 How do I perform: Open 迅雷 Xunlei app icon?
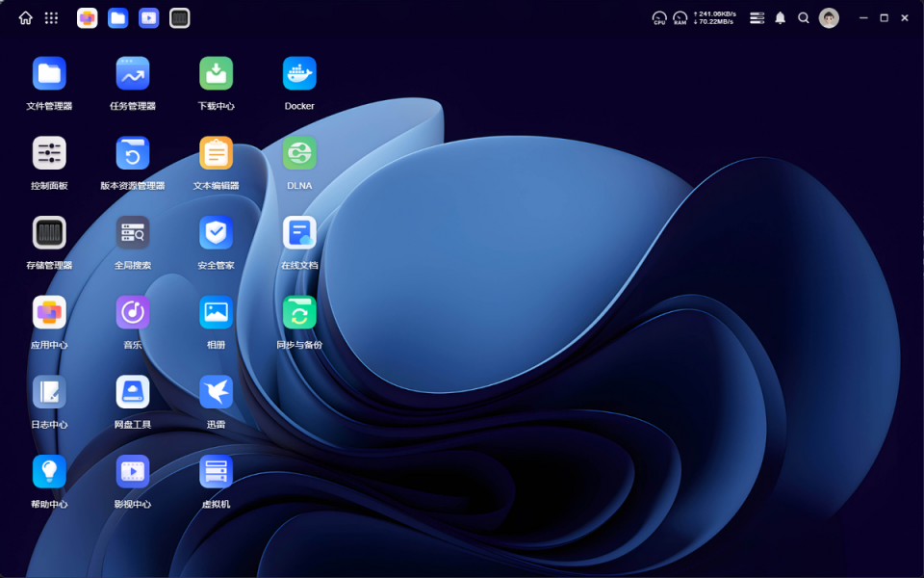[216, 392]
